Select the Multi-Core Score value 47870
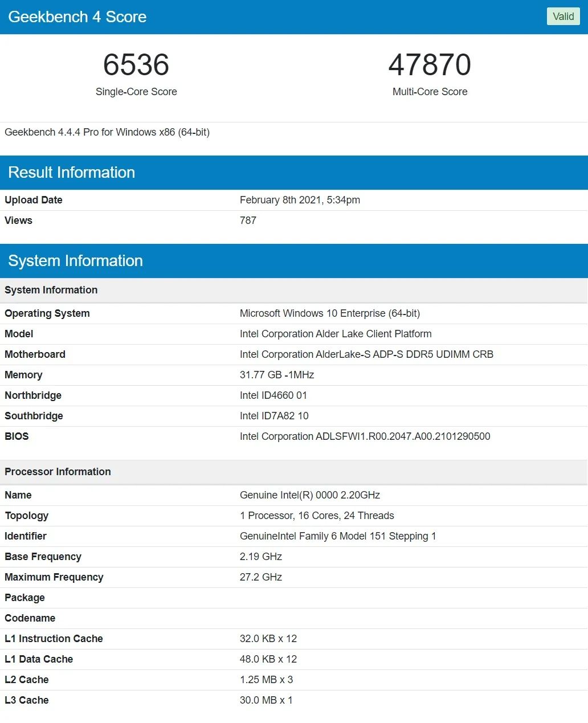 (430, 65)
